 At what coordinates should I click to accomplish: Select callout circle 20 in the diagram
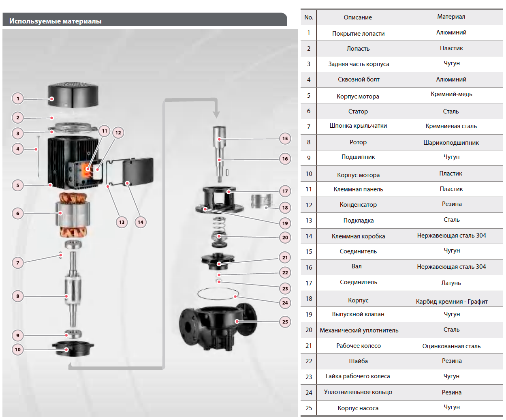[x=285, y=238]
